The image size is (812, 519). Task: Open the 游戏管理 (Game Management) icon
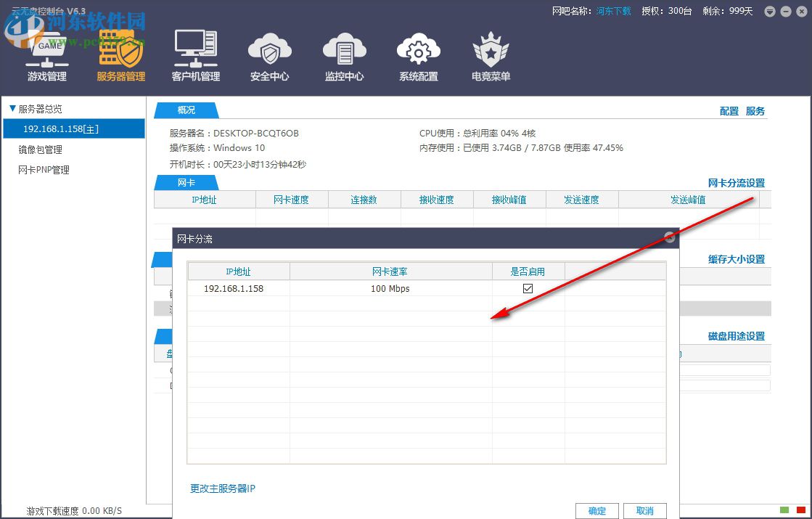(x=46, y=54)
